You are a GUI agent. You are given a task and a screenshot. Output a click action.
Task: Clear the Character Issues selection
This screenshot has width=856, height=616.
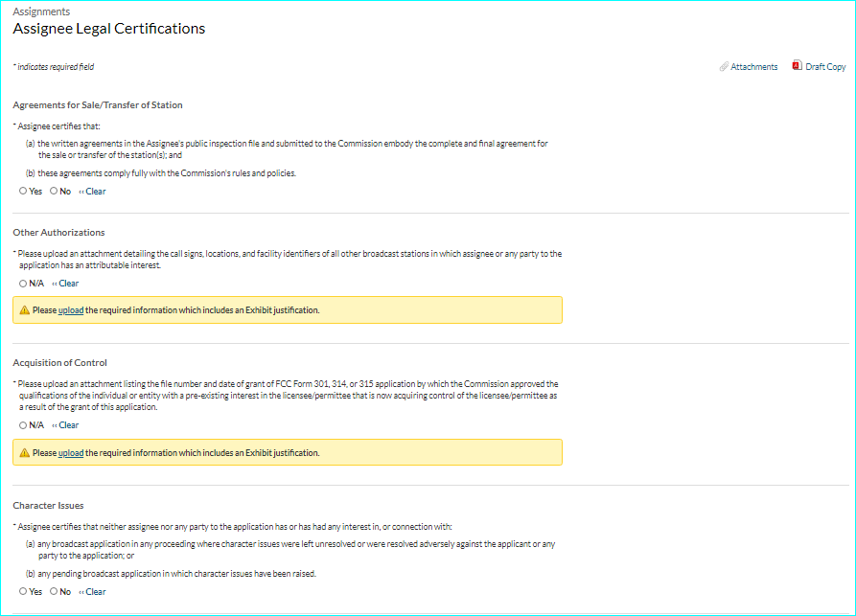(x=93, y=592)
